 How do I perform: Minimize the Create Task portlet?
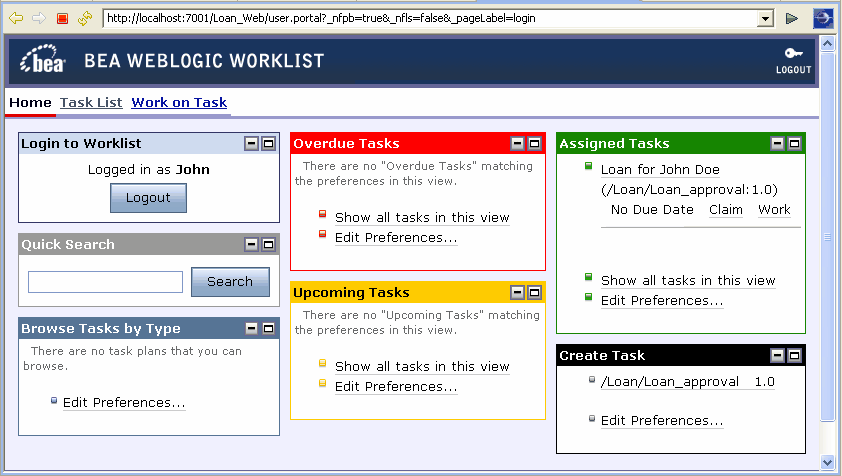777,355
